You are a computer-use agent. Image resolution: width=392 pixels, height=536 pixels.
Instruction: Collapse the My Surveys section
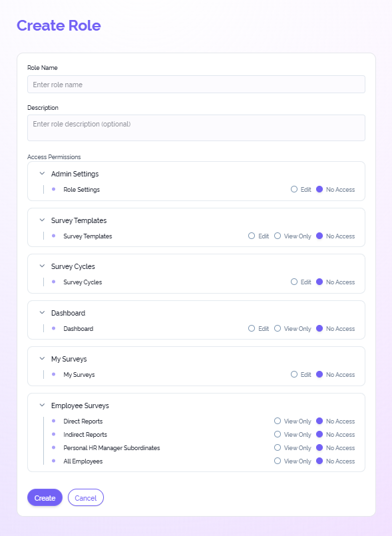click(41, 359)
